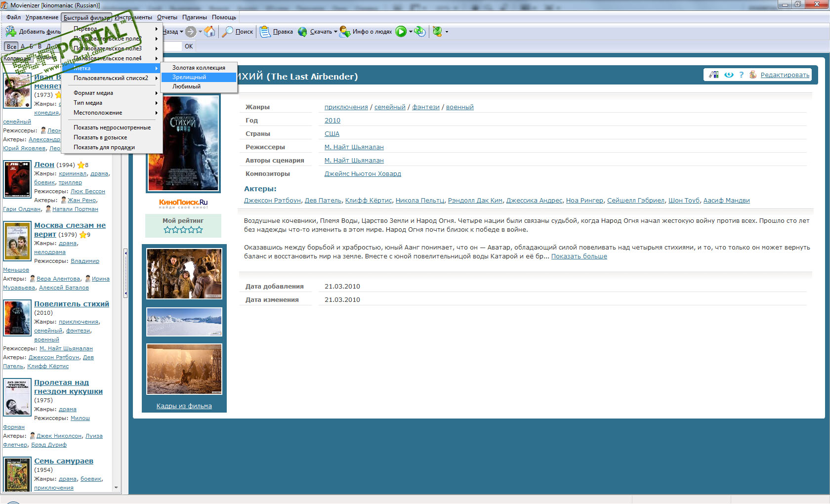830x504 pixels.
Task: Click the person icon beside Вера Алентова
Action: [x=33, y=279]
